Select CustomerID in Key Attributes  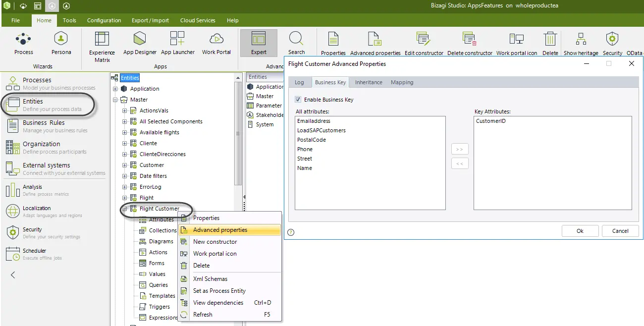(x=490, y=121)
